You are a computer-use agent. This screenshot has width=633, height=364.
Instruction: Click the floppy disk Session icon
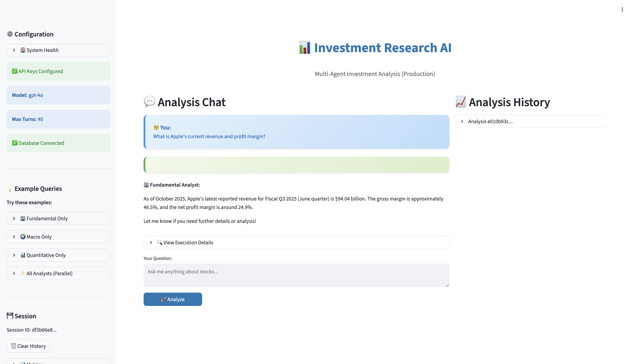(10, 316)
